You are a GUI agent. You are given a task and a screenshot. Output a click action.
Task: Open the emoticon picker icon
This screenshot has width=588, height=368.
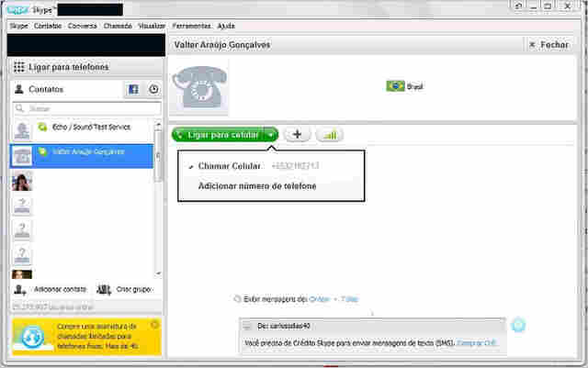coord(518,325)
